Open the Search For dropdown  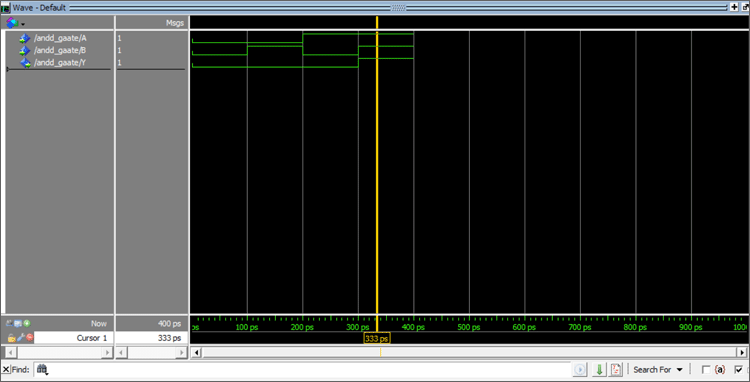pos(658,370)
